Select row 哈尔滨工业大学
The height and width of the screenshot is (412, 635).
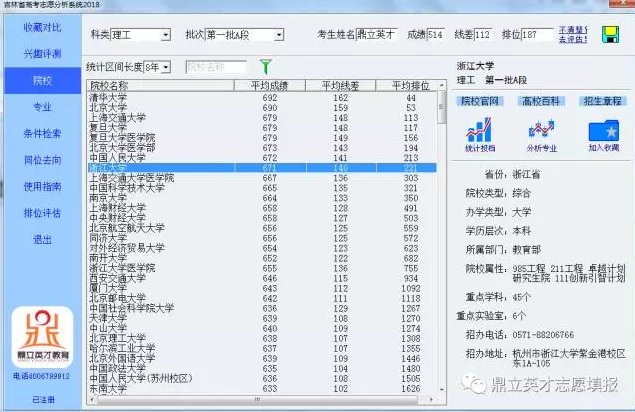(262, 348)
